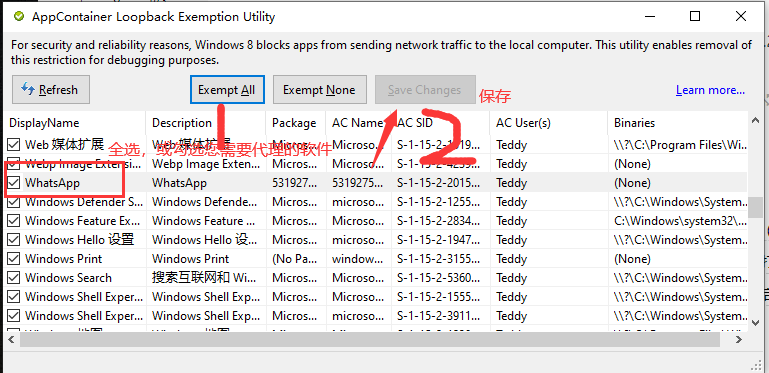
Task: Click the Exempt All button
Action: click(227, 90)
